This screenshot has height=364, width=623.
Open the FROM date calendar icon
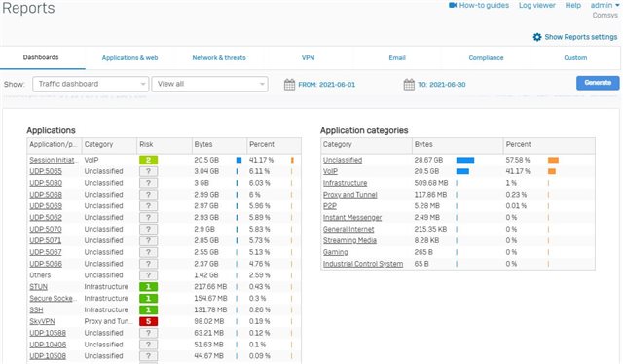coord(289,85)
